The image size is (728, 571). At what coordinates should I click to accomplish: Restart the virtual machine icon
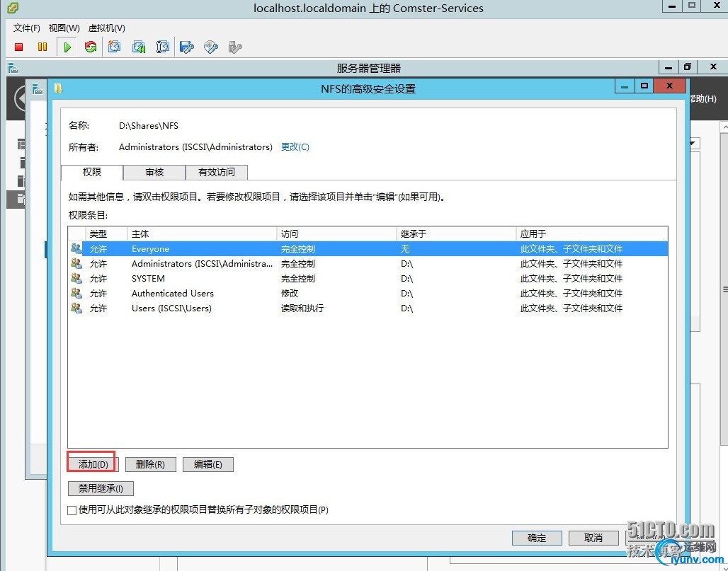point(91,47)
